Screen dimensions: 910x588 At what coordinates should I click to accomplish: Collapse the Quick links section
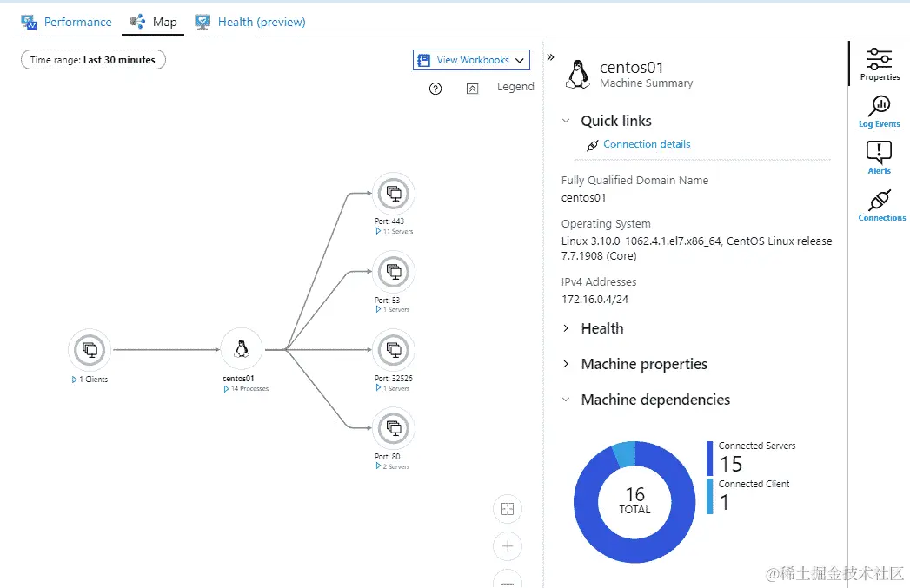pyautogui.click(x=566, y=121)
